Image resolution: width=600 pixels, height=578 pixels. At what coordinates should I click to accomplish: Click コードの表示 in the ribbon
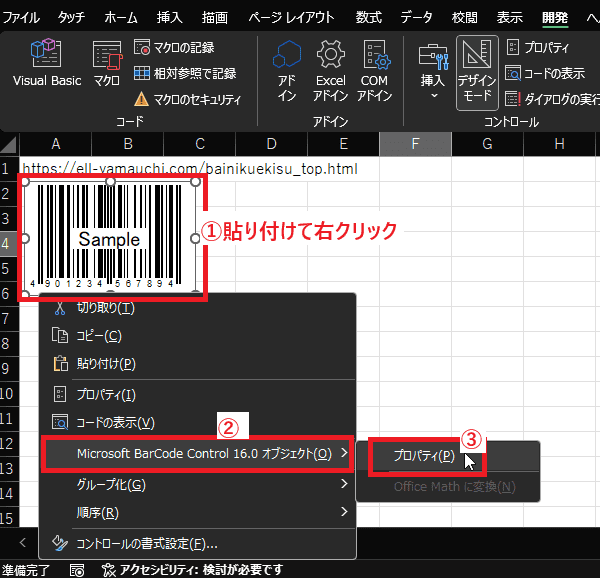pyautogui.click(x=538, y=73)
